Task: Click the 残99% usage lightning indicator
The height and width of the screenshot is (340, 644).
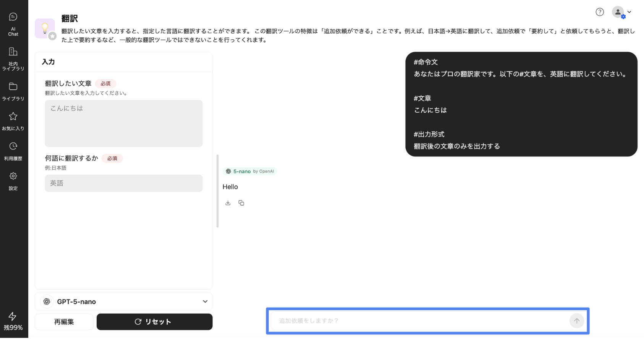Action: [x=13, y=321]
